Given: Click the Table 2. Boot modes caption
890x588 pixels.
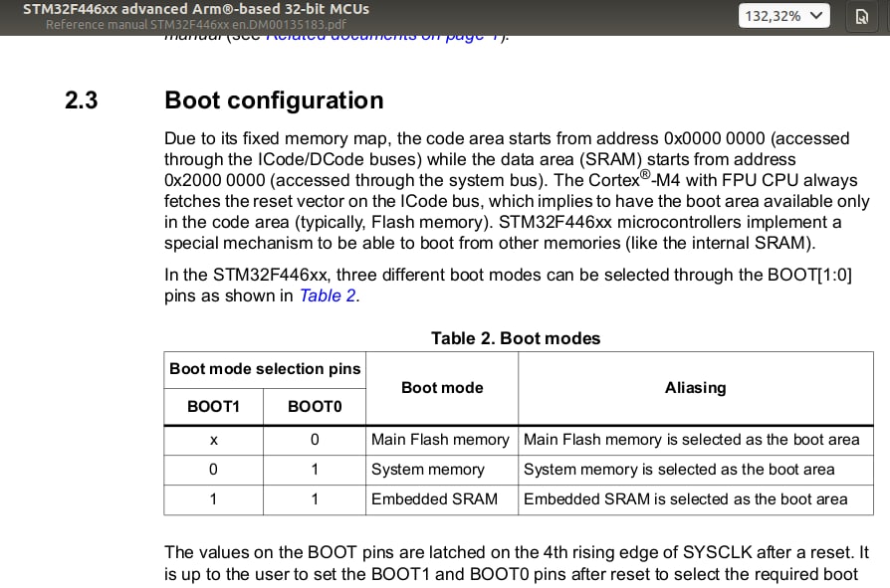Looking at the screenshot, I should tap(516, 338).
